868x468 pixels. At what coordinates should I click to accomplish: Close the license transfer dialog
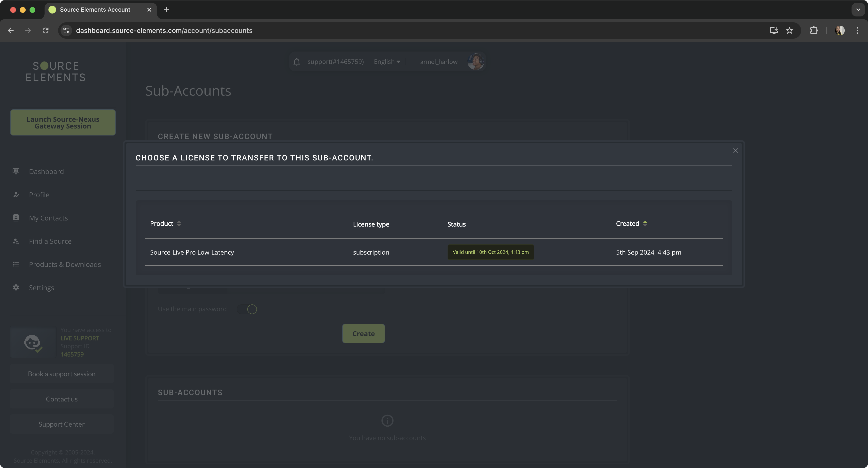point(736,151)
